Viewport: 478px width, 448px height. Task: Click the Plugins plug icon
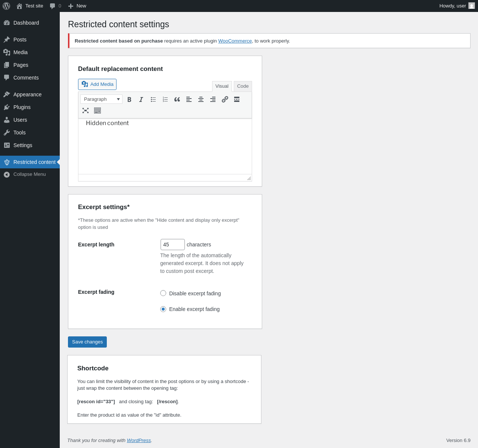7,107
